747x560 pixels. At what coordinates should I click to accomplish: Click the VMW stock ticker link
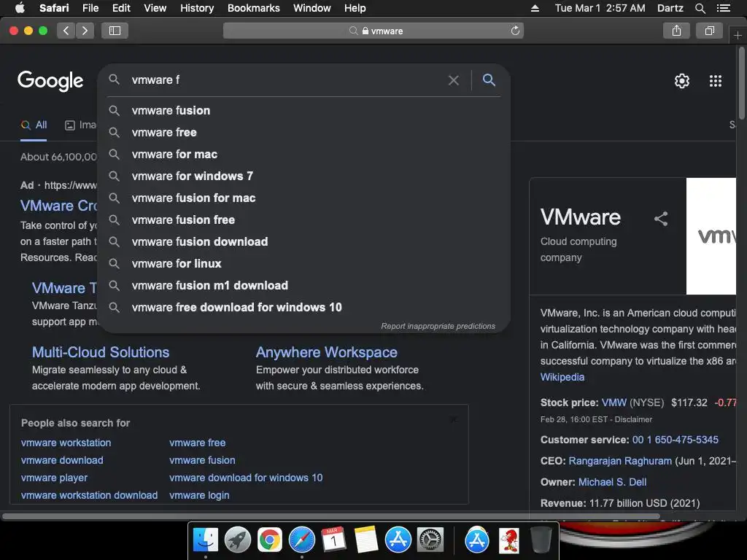pos(614,402)
